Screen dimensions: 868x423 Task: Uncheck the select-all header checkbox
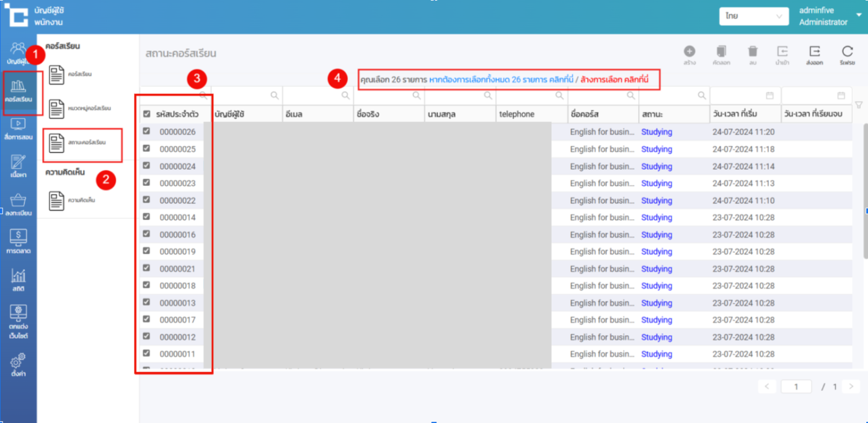[146, 114]
